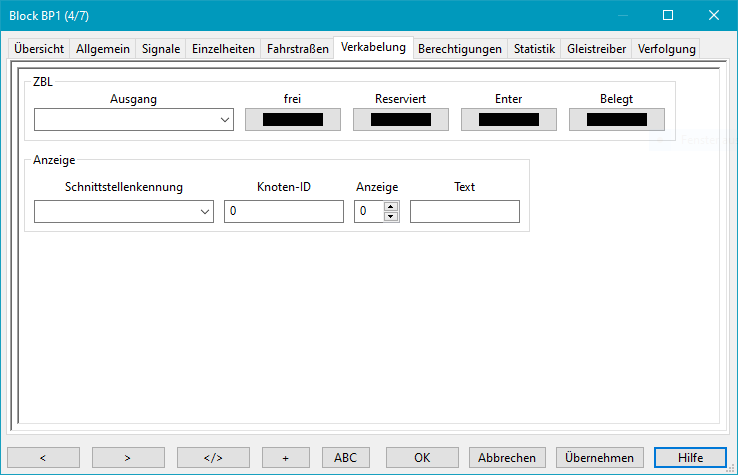
Task: Choose the Belegt color swatch
Action: (x=616, y=120)
